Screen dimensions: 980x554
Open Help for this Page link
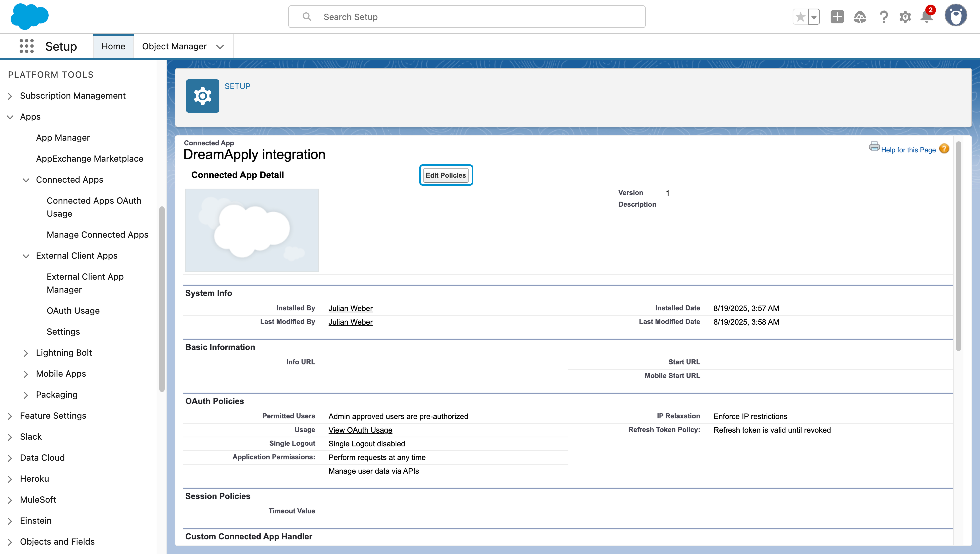pos(908,150)
